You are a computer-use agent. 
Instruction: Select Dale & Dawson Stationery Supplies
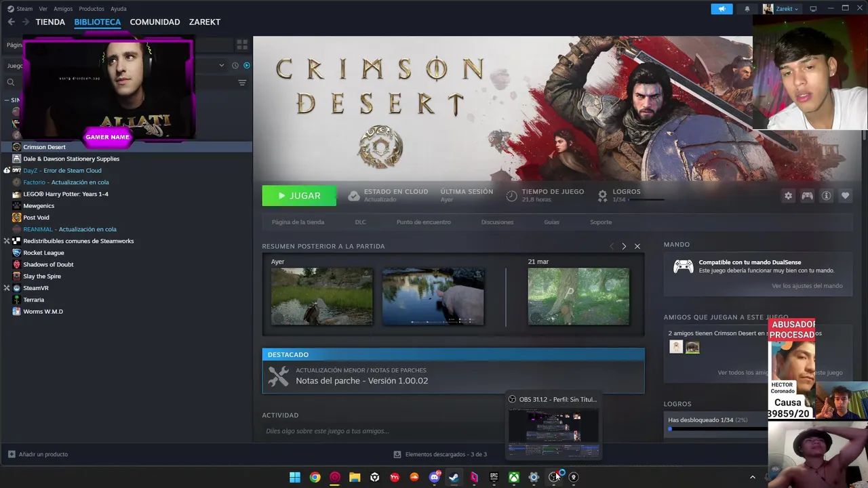point(71,159)
